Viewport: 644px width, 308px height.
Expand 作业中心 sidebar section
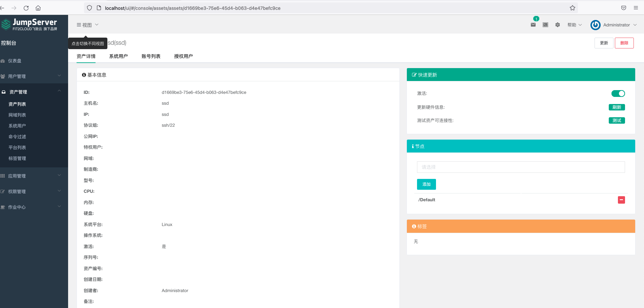pyautogui.click(x=34, y=207)
